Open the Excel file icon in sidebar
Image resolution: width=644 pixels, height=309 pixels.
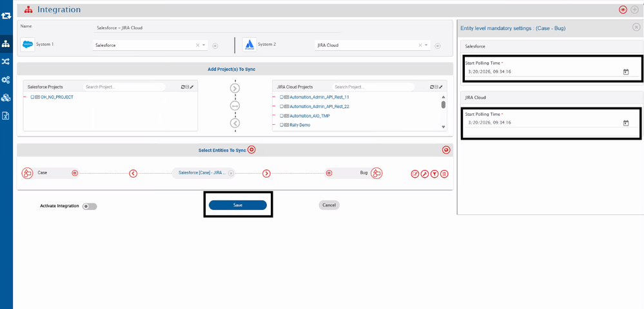(6, 116)
